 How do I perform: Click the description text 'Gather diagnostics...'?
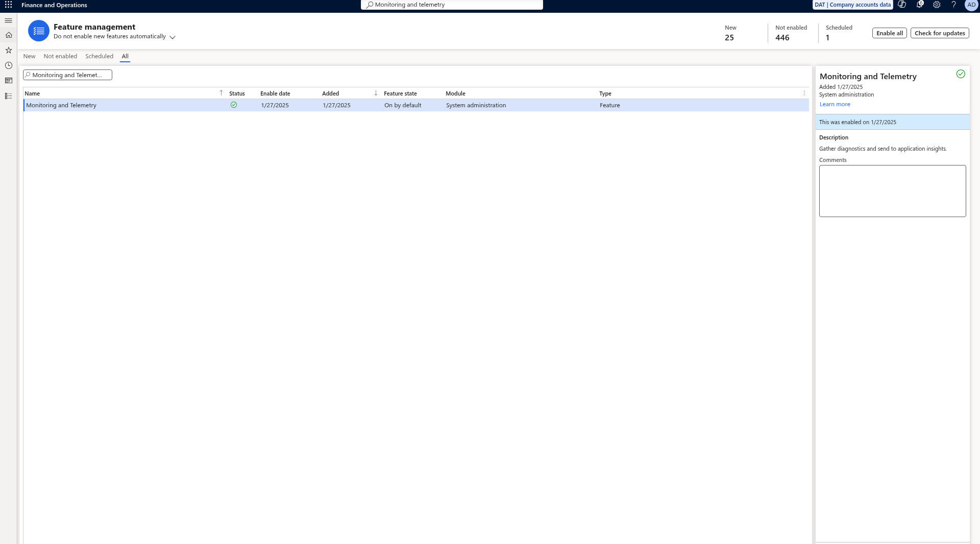(x=883, y=149)
